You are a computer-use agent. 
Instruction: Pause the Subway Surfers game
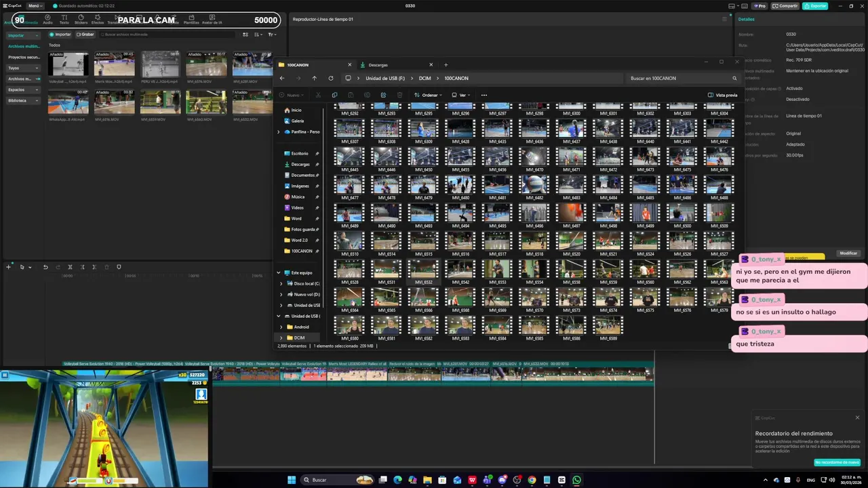pos(5,375)
